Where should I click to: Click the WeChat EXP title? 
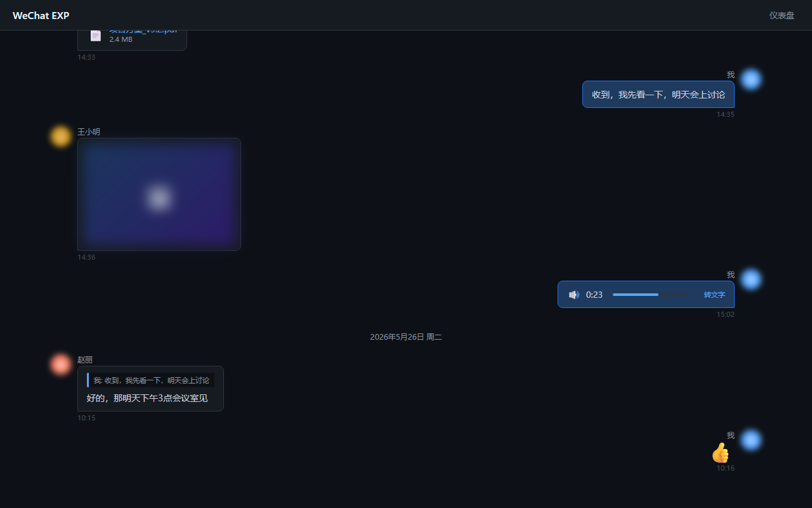tap(41, 15)
